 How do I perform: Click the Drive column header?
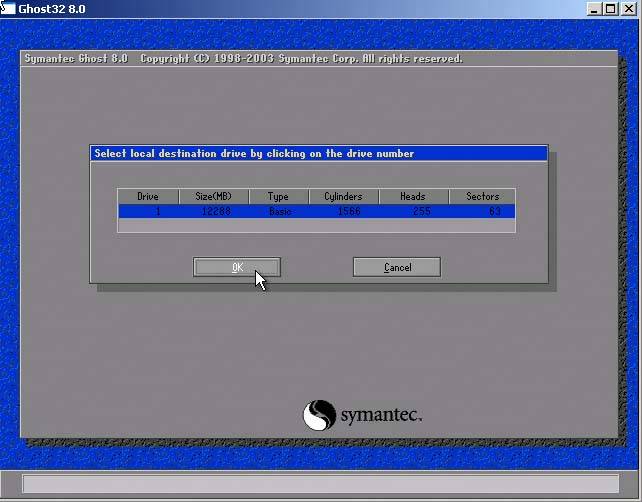point(148,197)
